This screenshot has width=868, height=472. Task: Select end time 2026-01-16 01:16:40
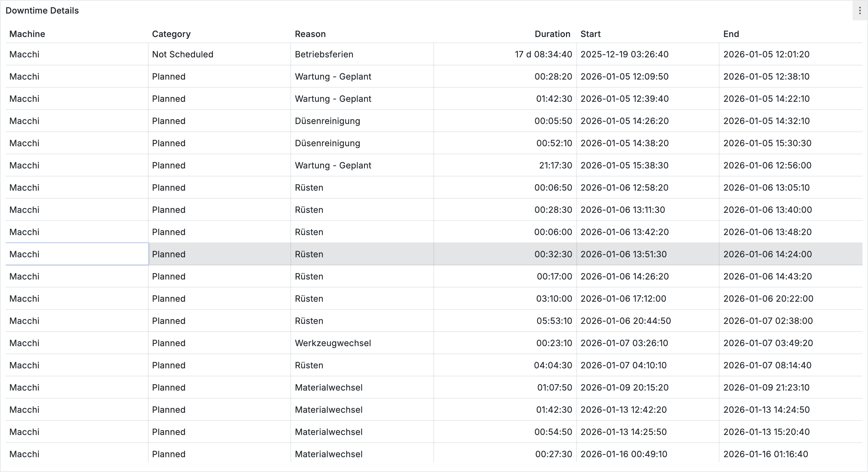[766, 454]
